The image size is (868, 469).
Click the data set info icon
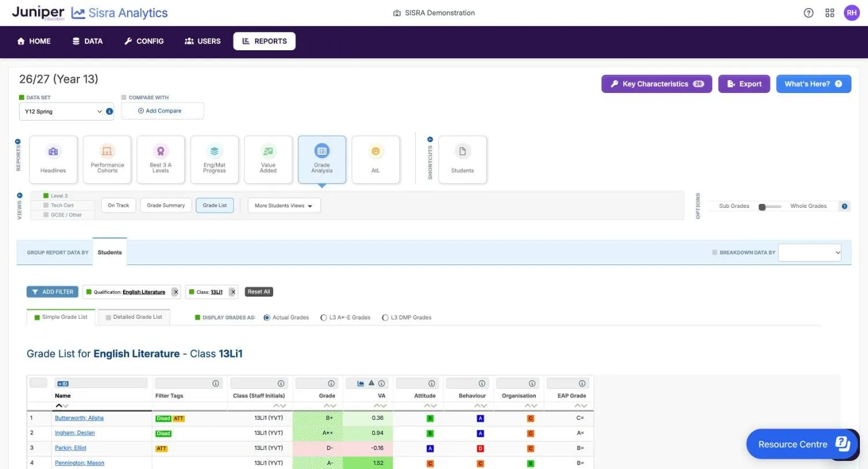(x=109, y=111)
